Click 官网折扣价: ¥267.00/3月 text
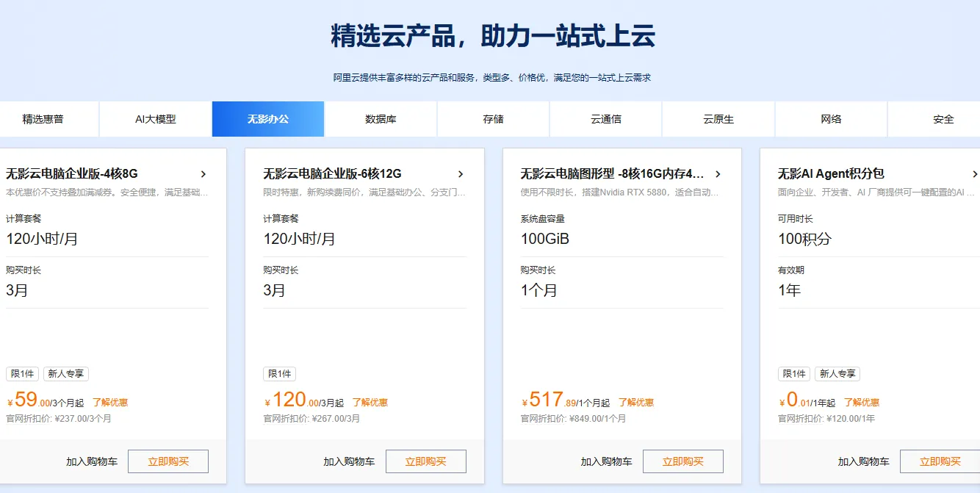Image resolution: width=980 pixels, height=493 pixels. (312, 419)
